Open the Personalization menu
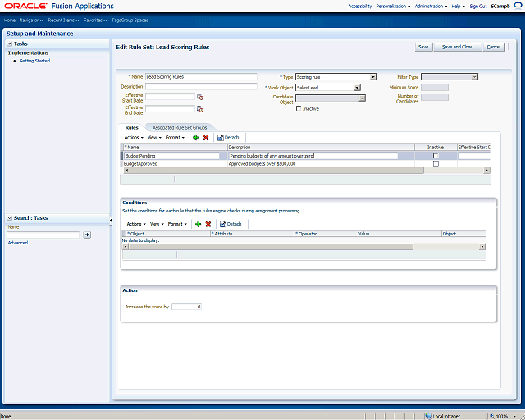 393,6
